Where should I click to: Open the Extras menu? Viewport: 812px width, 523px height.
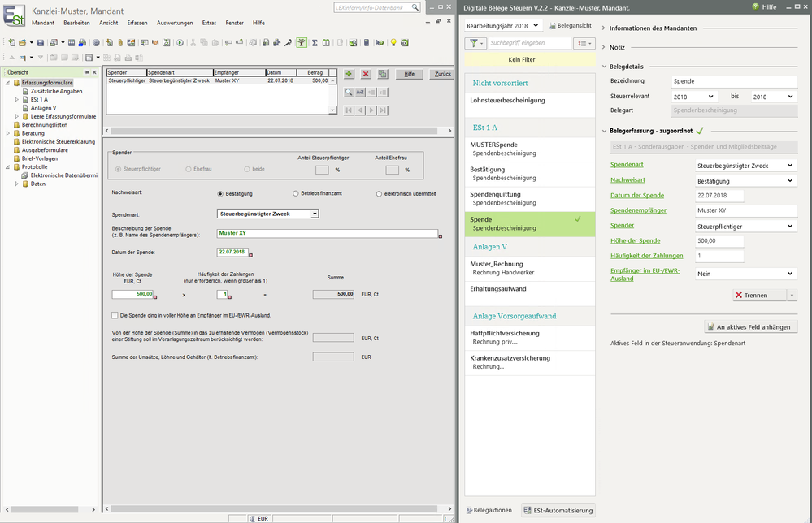[209, 23]
